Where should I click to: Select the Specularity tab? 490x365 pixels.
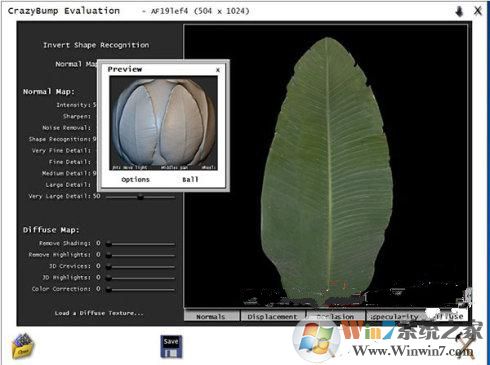394,316
